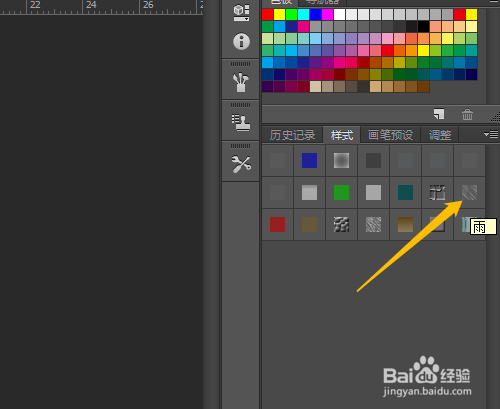Open the Info panel icon
Screen dimensions: 500x409
click(x=241, y=41)
